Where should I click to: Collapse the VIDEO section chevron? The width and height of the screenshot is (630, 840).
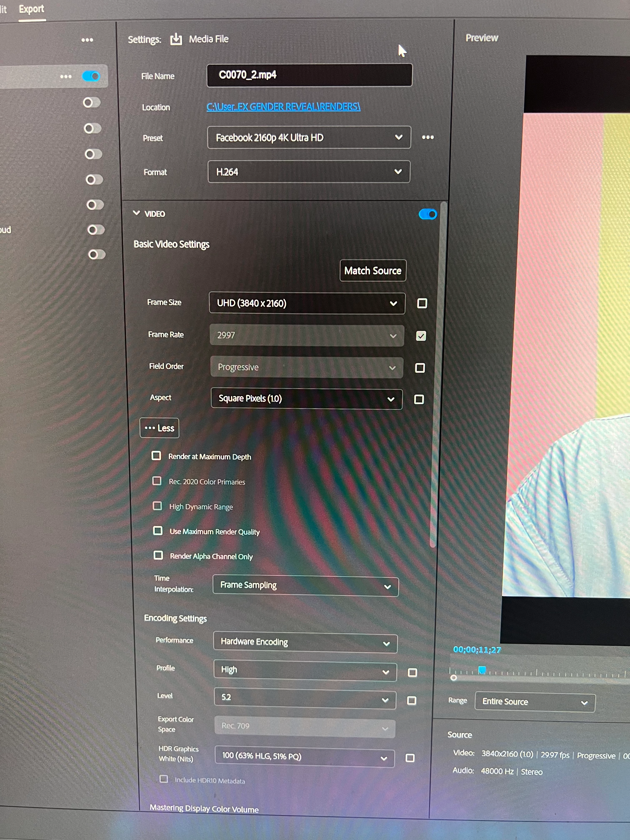[x=137, y=213]
